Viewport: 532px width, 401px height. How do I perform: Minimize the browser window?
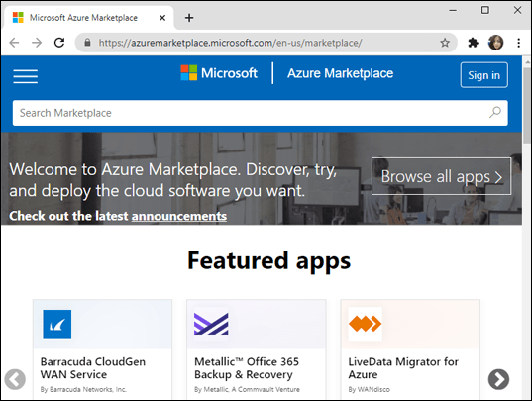pos(453,10)
